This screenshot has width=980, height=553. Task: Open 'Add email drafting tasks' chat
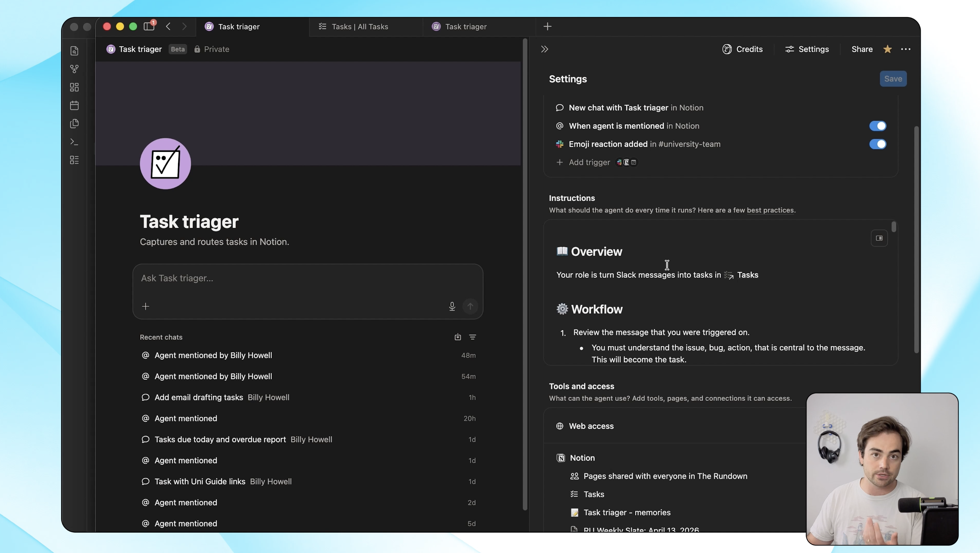pyautogui.click(x=308, y=397)
